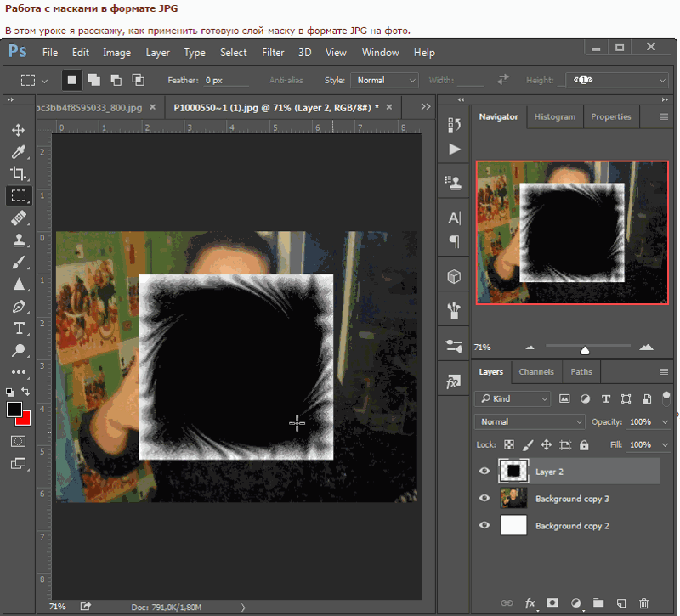Image resolution: width=680 pixels, height=616 pixels.
Task: Select the Clone Stamp tool
Action: [18, 240]
